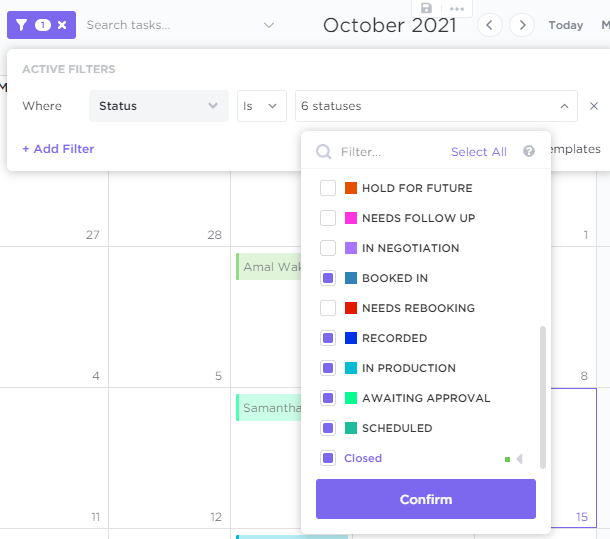The image size is (610, 539).
Task: Open the three-dots more options menu
Action: [456, 8]
